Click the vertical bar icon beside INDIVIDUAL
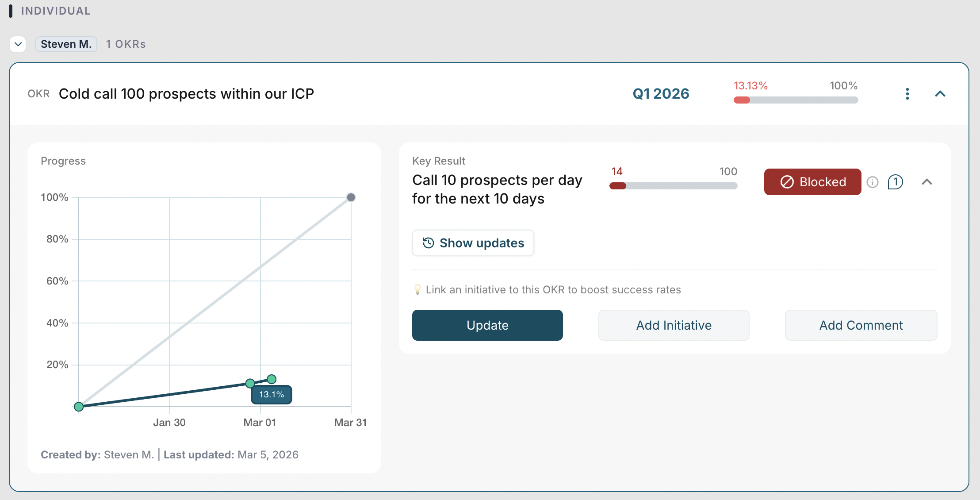 (x=11, y=11)
